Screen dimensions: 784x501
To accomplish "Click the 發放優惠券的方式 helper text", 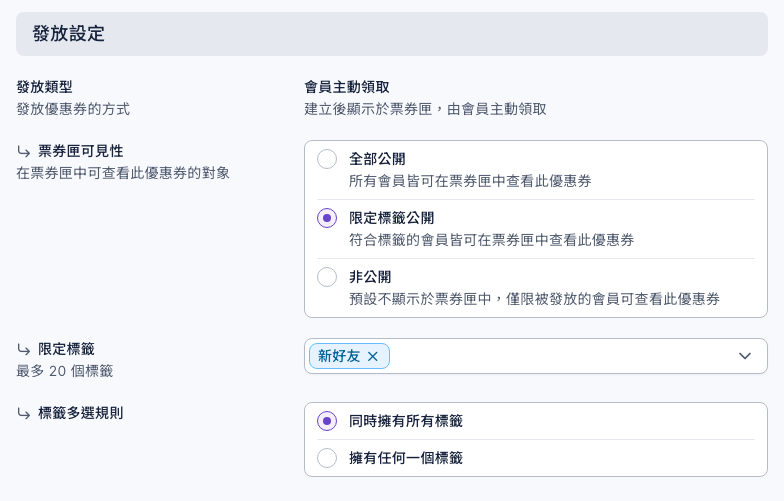I will (73, 109).
